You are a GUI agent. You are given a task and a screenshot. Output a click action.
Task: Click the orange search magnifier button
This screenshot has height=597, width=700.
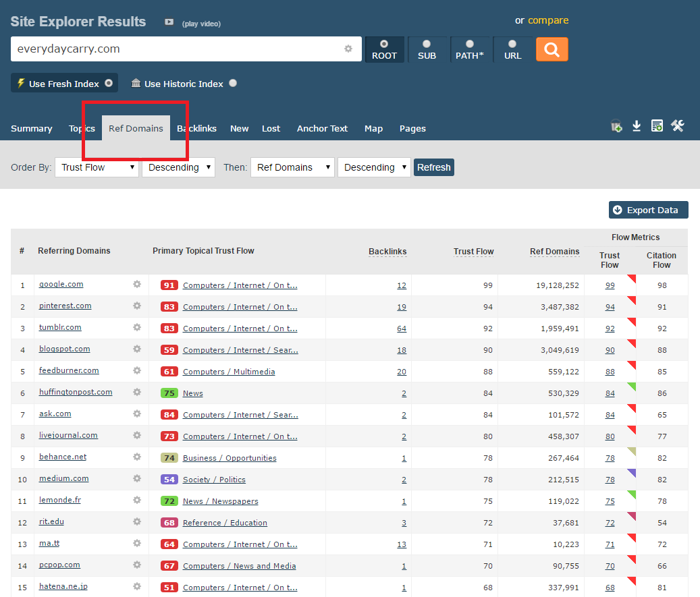[551, 49]
